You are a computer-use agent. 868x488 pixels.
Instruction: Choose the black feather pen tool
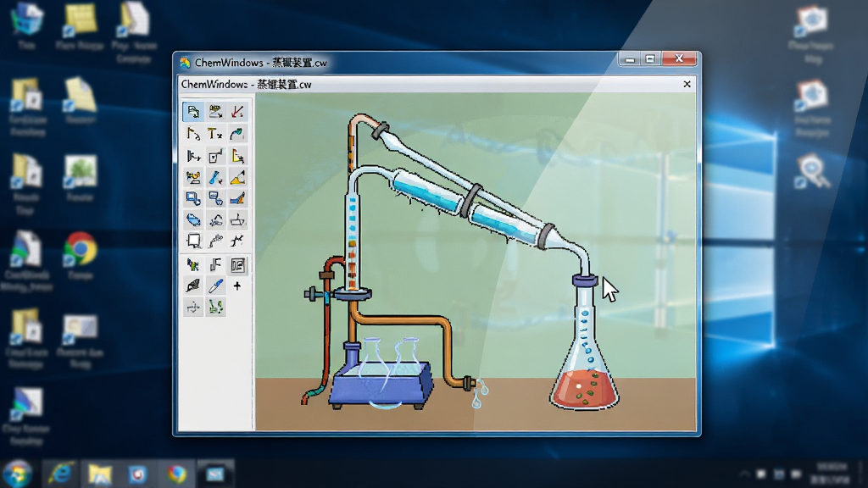193,286
